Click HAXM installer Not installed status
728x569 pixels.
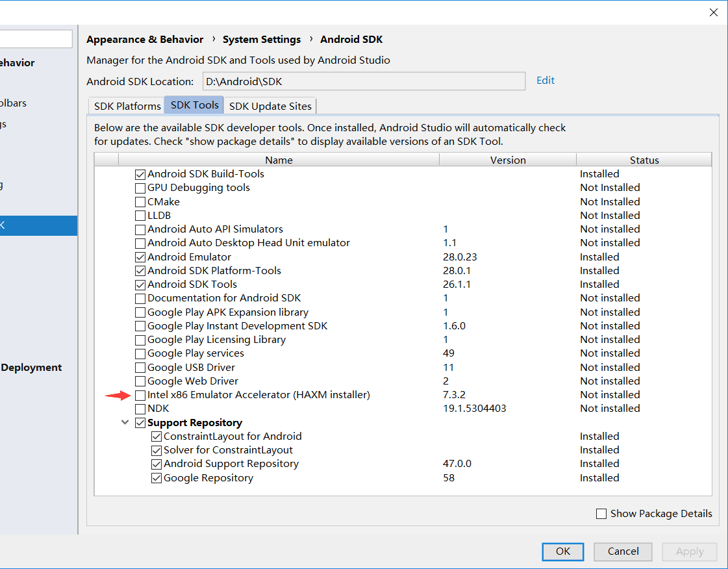click(610, 395)
